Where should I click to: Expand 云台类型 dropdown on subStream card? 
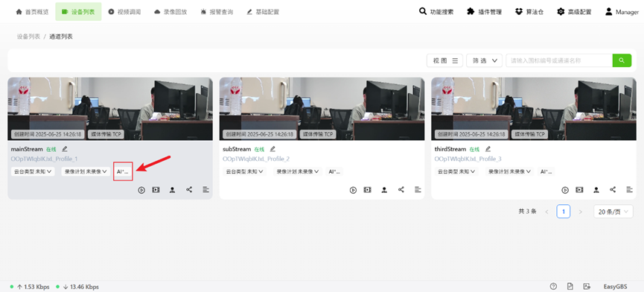(x=245, y=171)
